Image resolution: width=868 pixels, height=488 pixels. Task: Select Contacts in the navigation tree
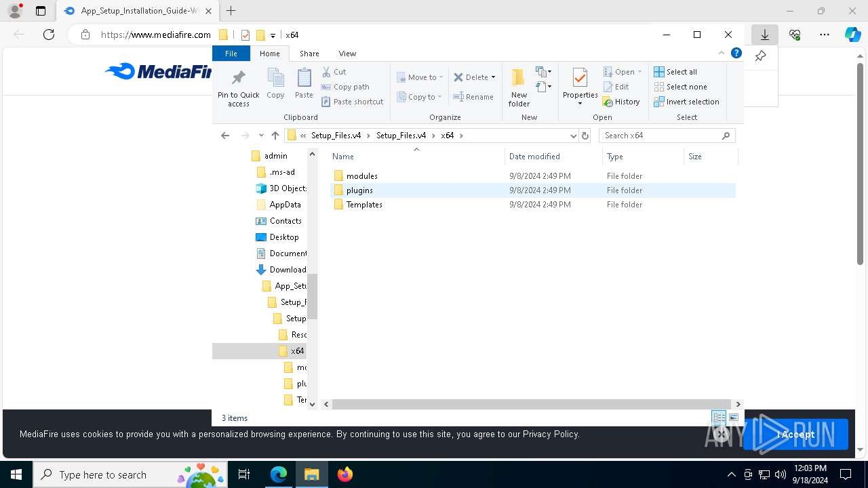pyautogui.click(x=279, y=221)
